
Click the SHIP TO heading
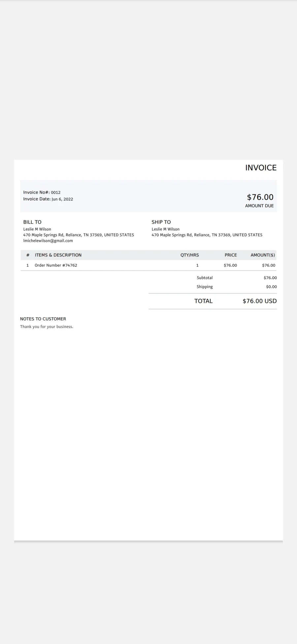pyautogui.click(x=161, y=222)
